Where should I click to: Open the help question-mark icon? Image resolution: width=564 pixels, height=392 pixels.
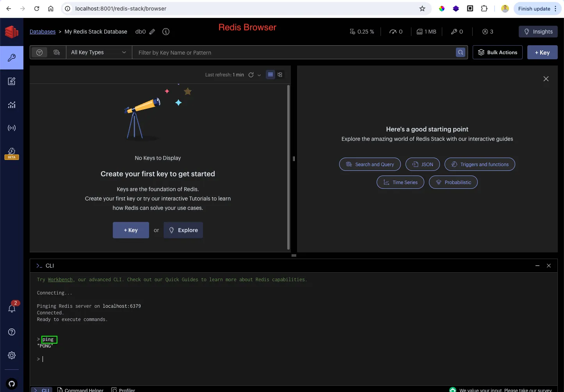coord(12,332)
